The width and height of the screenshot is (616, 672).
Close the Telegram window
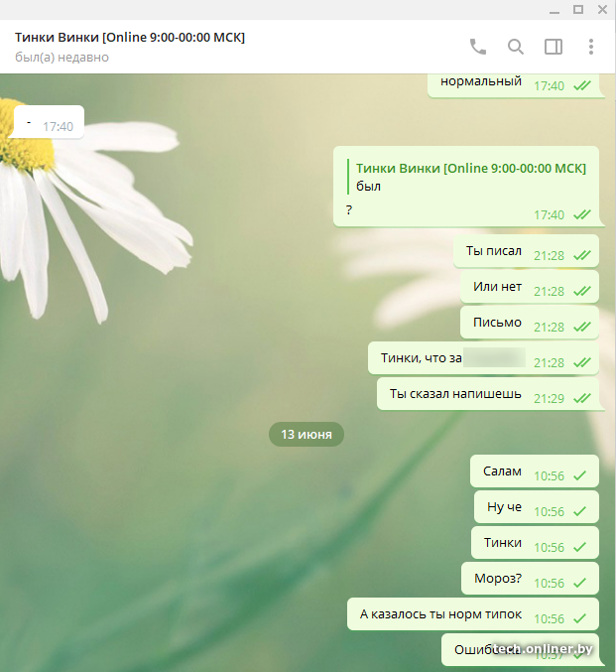(x=601, y=9)
